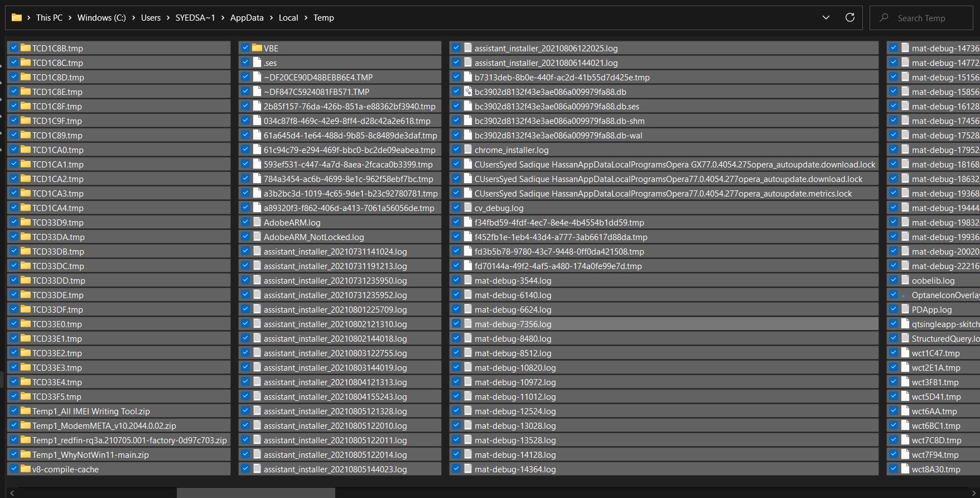Click the file icon of mat-debug-3544.log
The width and height of the screenshot is (980, 498).
468,280
